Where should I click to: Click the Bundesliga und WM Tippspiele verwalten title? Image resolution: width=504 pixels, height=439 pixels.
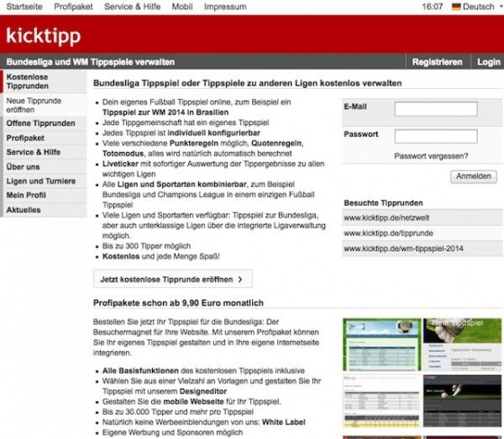click(91, 62)
